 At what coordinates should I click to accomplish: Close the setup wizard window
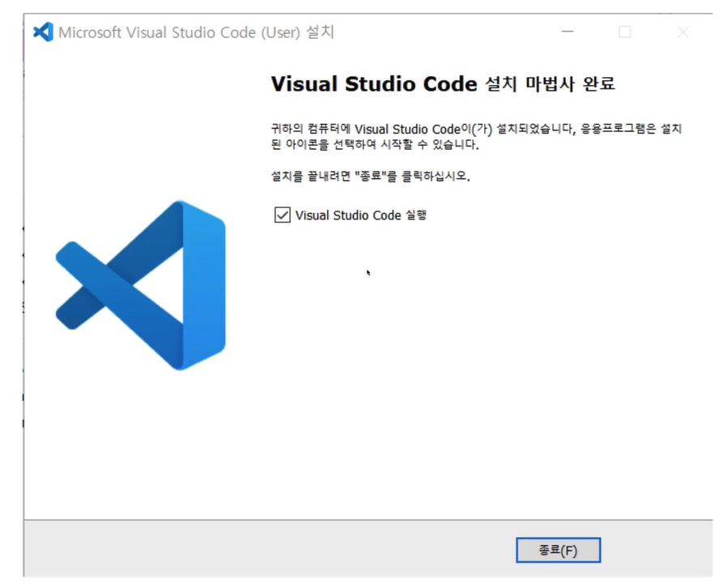[682, 32]
